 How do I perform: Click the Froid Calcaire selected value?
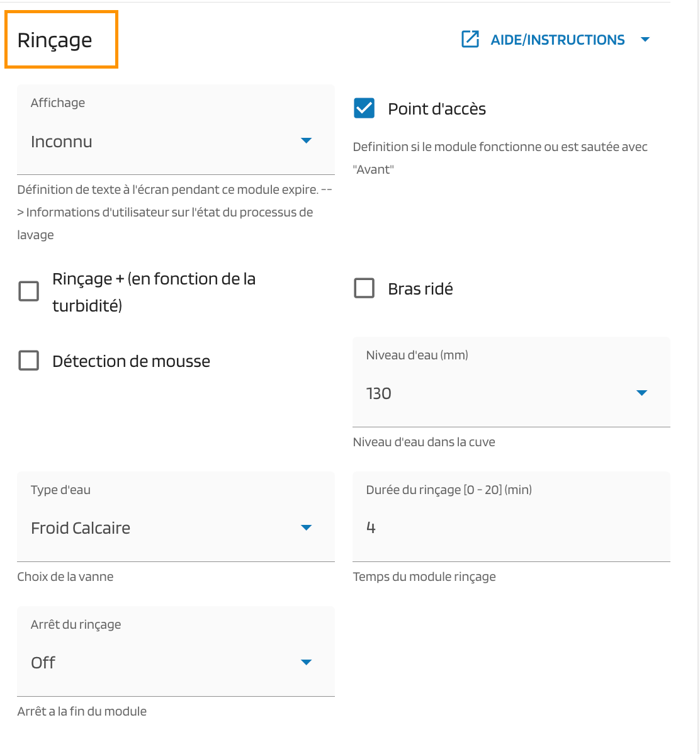pos(81,528)
